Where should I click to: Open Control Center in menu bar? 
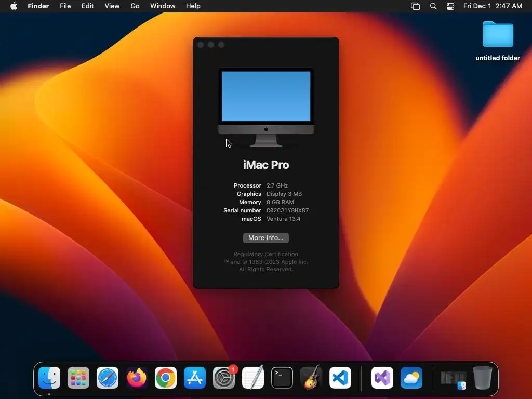[450, 6]
